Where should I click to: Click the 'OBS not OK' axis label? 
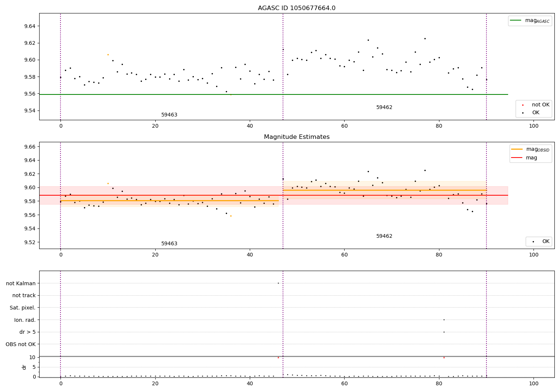[21, 344]
